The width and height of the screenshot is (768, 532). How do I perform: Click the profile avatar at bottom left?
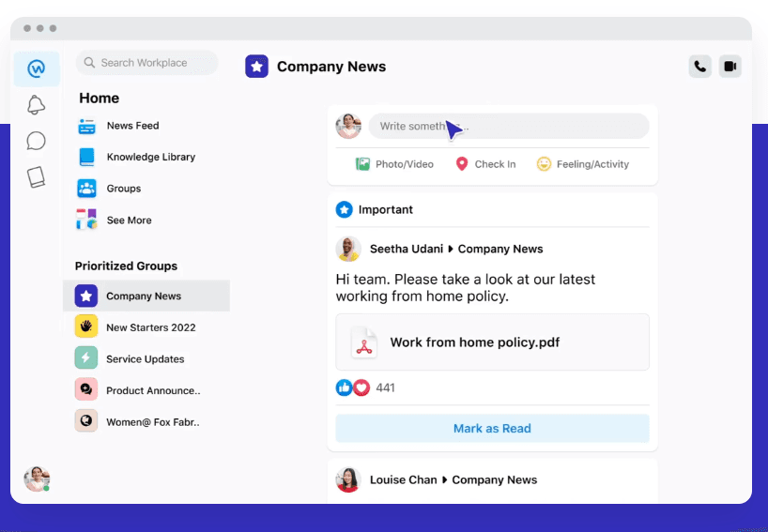(37, 479)
